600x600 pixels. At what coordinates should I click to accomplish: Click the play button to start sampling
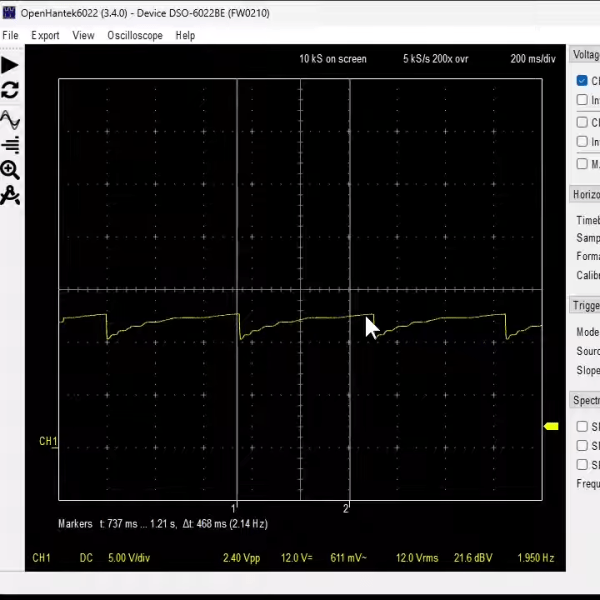[x=10, y=66]
